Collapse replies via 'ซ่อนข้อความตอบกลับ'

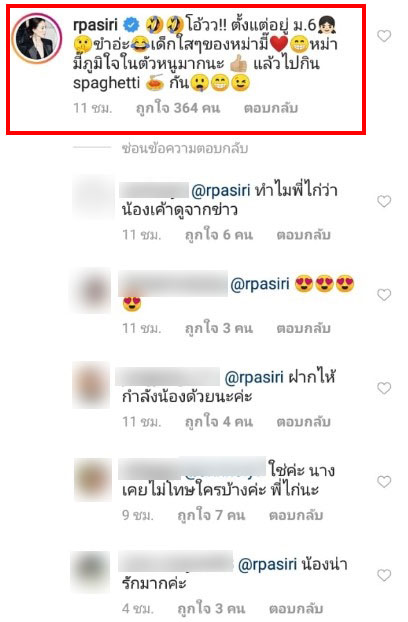pyautogui.click(x=185, y=148)
